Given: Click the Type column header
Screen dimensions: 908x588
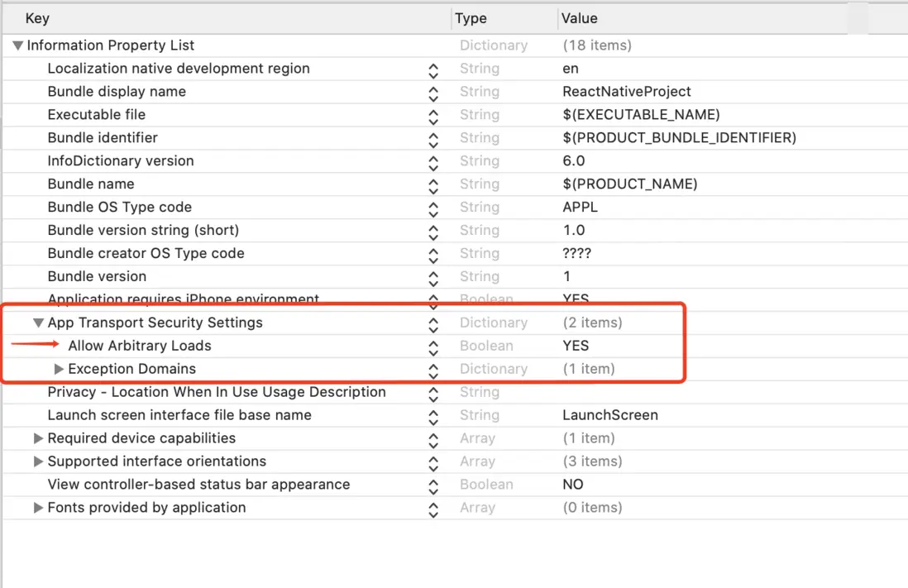Looking at the screenshot, I should point(471,18).
